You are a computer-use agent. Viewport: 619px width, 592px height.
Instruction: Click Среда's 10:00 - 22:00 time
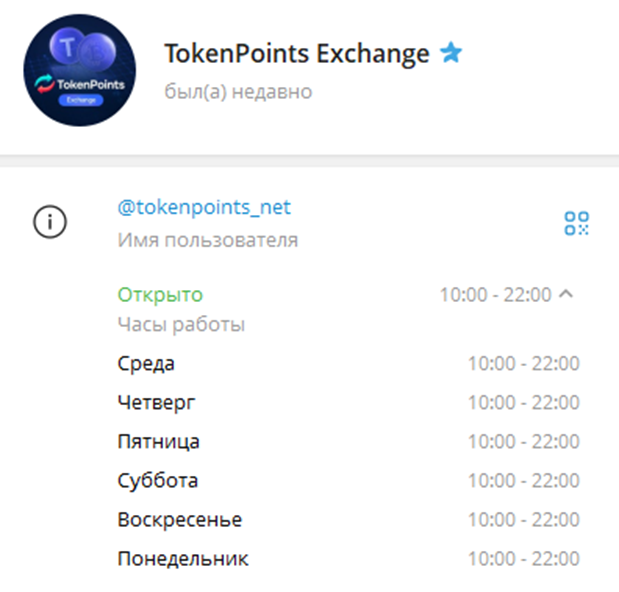point(523,363)
